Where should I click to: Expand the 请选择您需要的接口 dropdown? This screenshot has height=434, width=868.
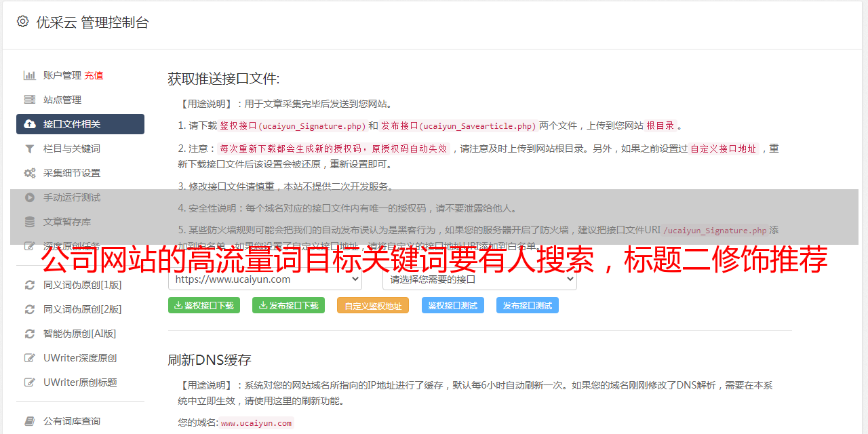click(x=480, y=279)
